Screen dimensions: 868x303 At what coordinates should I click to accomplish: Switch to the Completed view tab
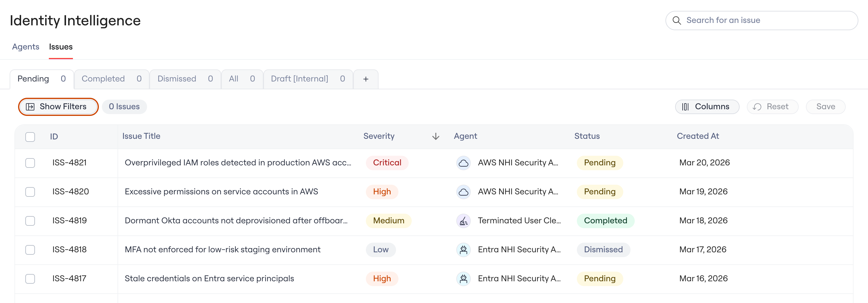tap(112, 79)
